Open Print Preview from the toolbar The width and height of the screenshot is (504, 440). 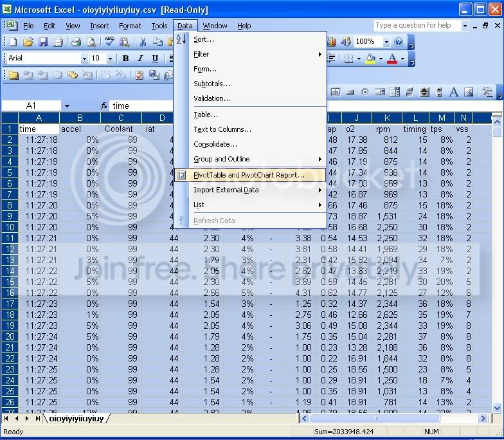(x=91, y=41)
